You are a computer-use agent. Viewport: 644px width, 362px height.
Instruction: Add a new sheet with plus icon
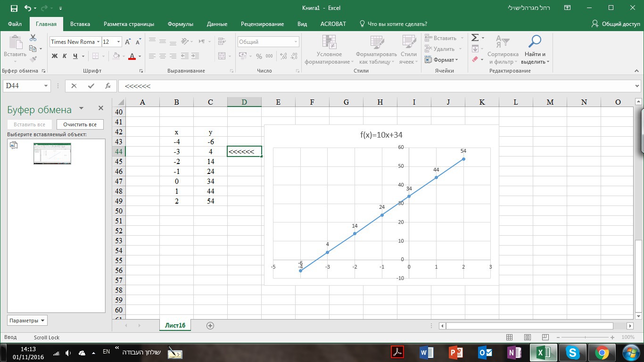click(x=210, y=325)
